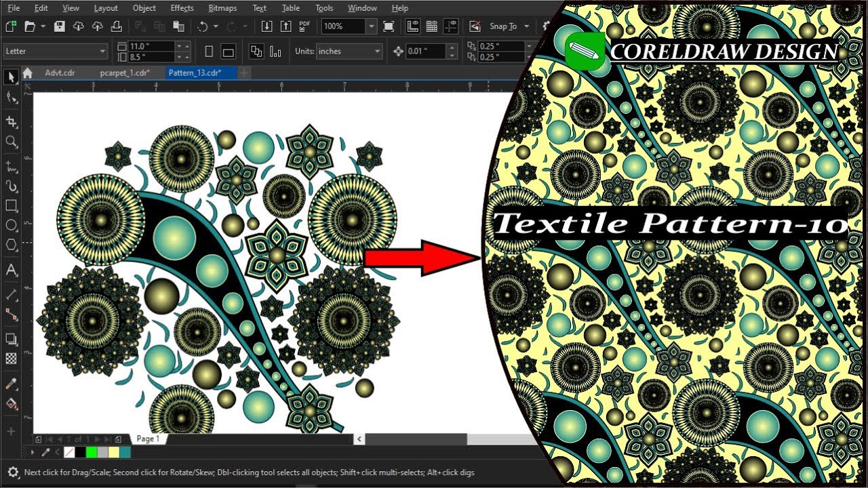Open the Welcome Screen home tab
The width and height of the screenshot is (868, 488).
coord(27,73)
